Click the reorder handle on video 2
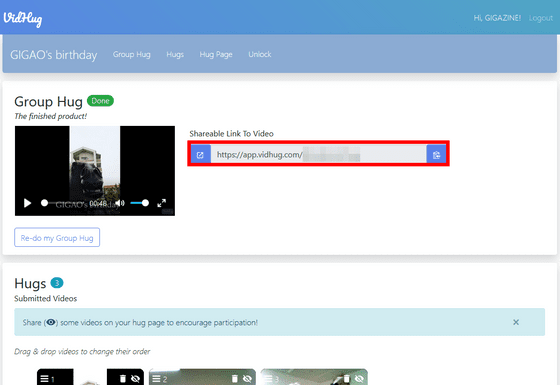560x385 pixels. (156, 379)
